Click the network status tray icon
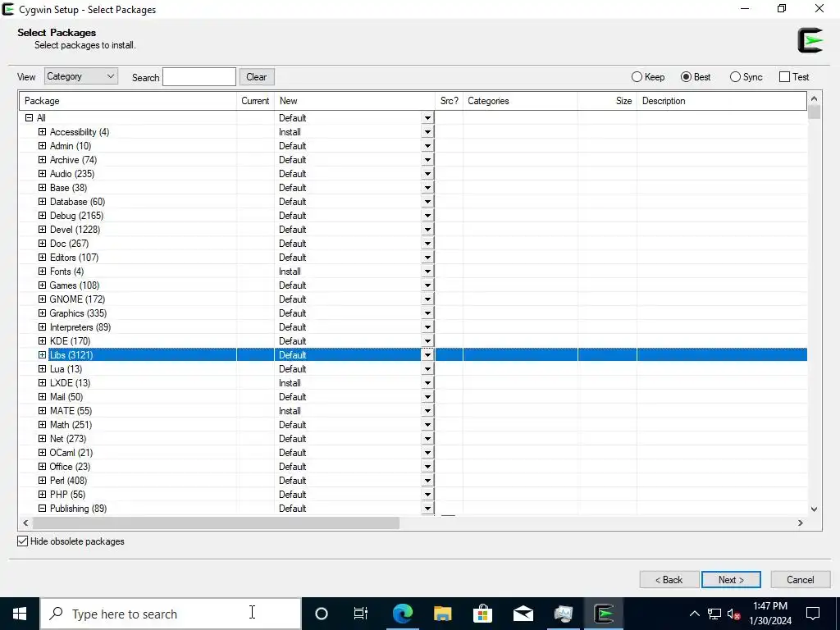The image size is (840, 630). [714, 614]
